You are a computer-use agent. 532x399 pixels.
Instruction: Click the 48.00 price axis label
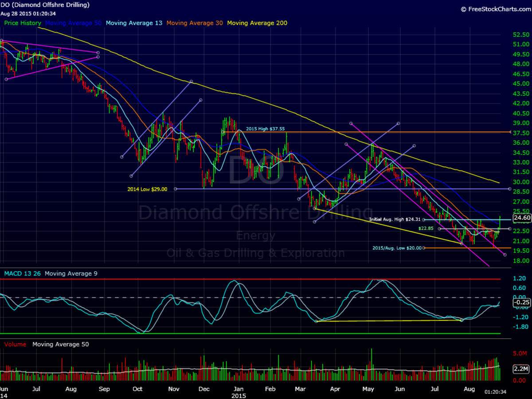pyautogui.click(x=520, y=64)
